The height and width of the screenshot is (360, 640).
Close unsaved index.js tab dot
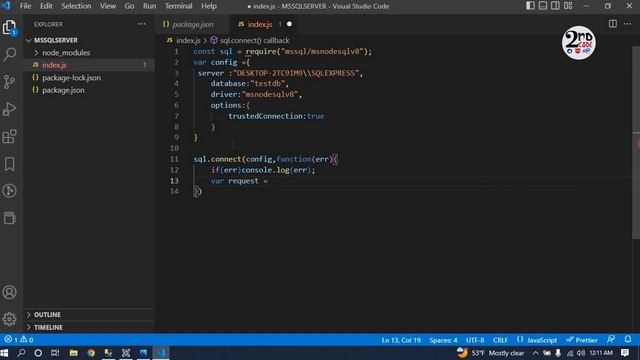289,24
